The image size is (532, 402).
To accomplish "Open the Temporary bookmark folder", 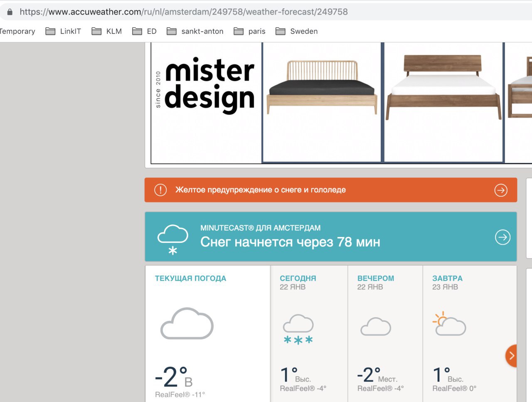I will tap(17, 31).
